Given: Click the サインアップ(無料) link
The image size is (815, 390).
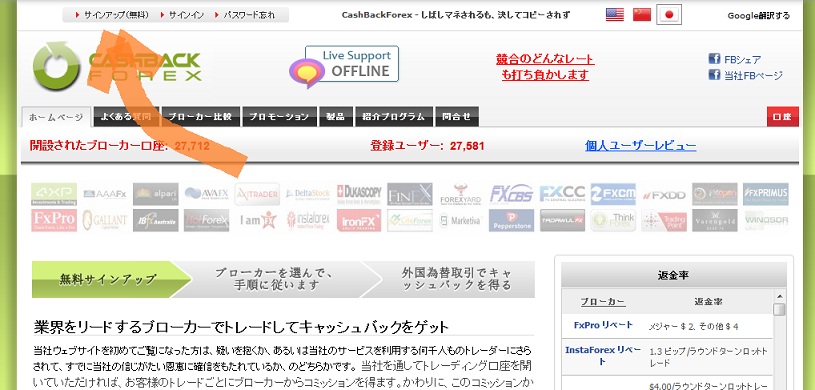Looking at the screenshot, I should [x=116, y=15].
